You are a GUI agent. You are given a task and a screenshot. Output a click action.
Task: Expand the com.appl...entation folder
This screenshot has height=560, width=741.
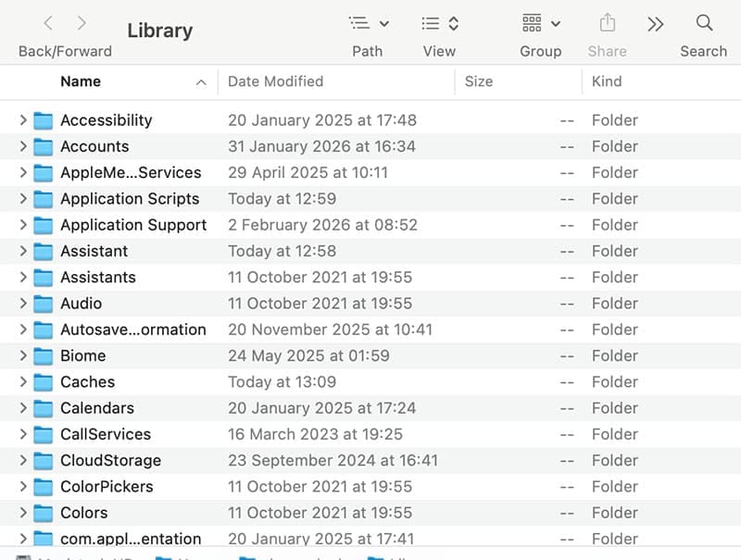click(22, 539)
